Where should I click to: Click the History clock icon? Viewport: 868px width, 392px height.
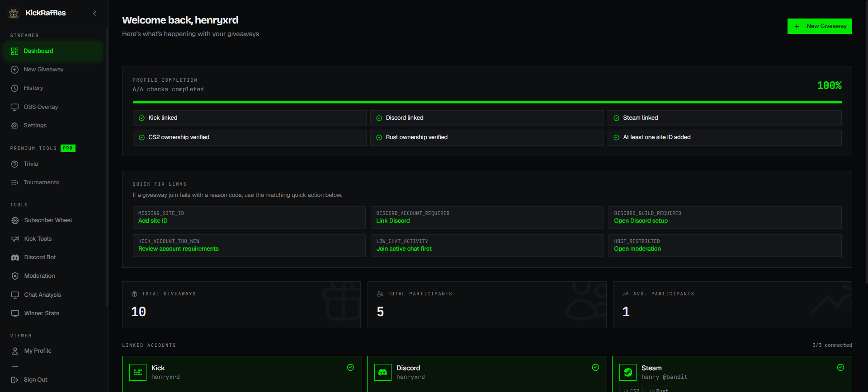[14, 88]
